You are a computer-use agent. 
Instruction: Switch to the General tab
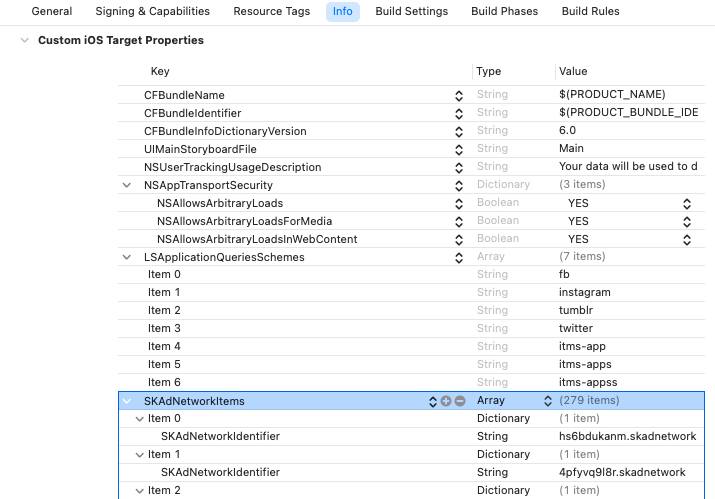52,11
